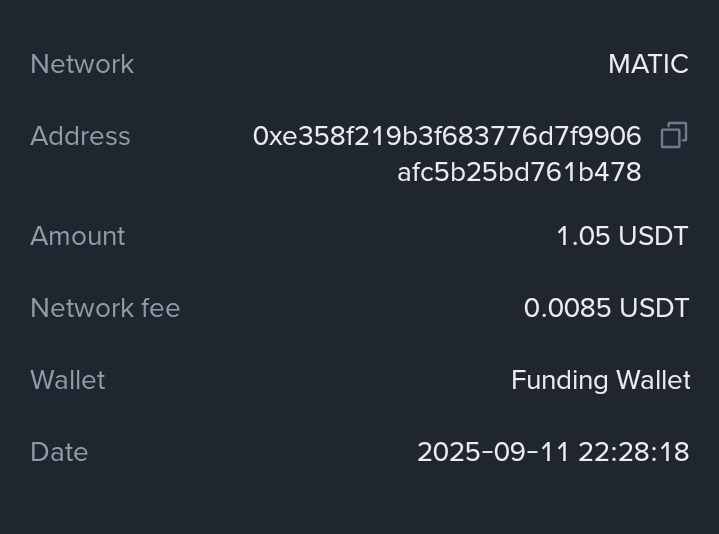Click the word "fee" in Network fee

coord(161,308)
